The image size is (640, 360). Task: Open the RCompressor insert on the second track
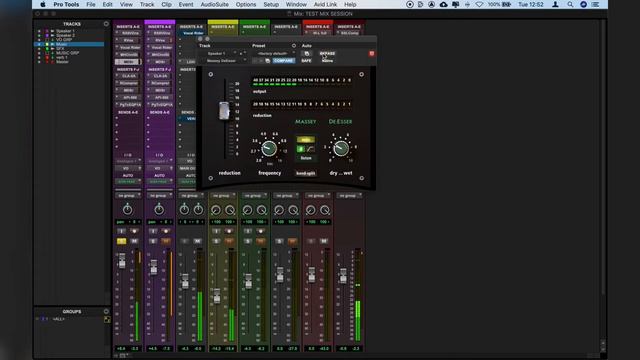click(x=160, y=83)
